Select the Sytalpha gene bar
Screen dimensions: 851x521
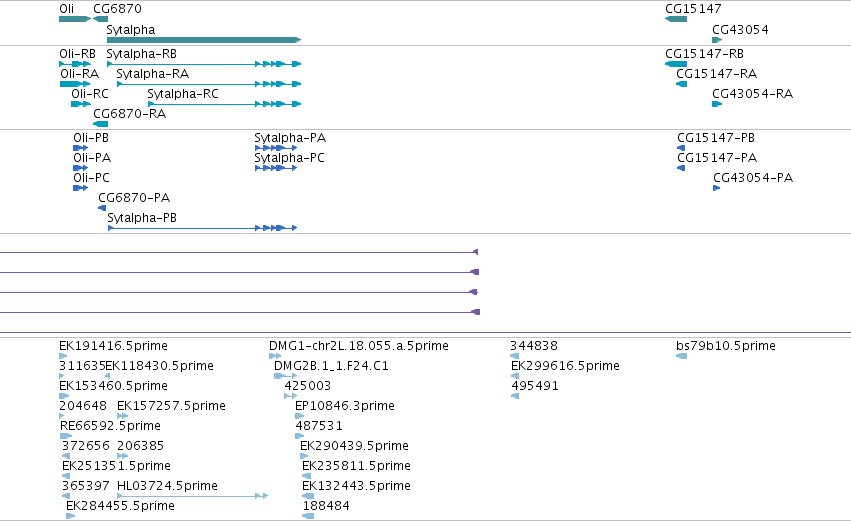point(204,40)
